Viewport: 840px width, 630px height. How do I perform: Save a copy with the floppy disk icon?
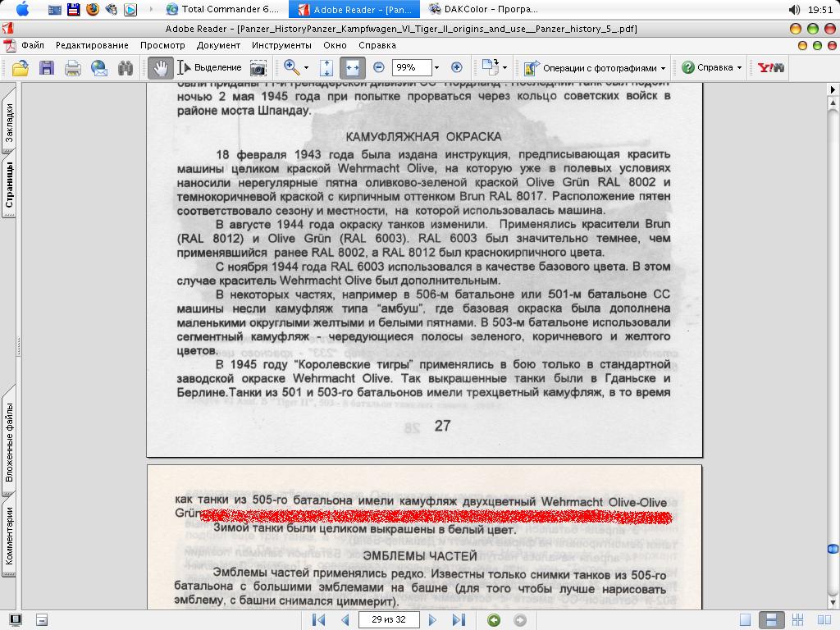click(47, 67)
